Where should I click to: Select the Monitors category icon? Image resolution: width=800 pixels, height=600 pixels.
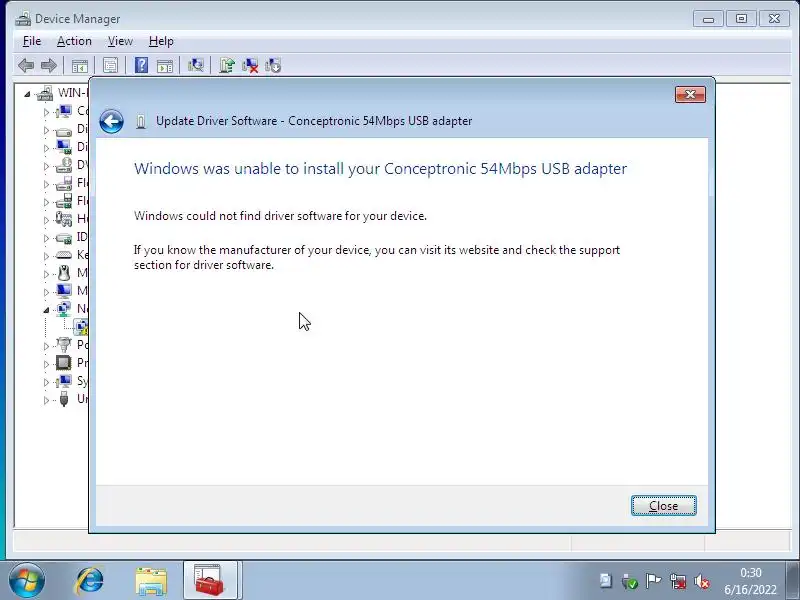(64, 291)
